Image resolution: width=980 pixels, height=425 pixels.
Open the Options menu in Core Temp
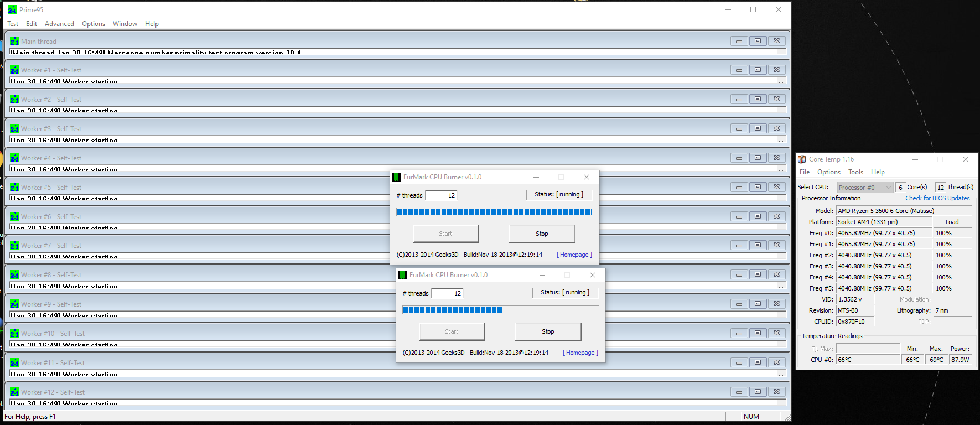(x=829, y=172)
